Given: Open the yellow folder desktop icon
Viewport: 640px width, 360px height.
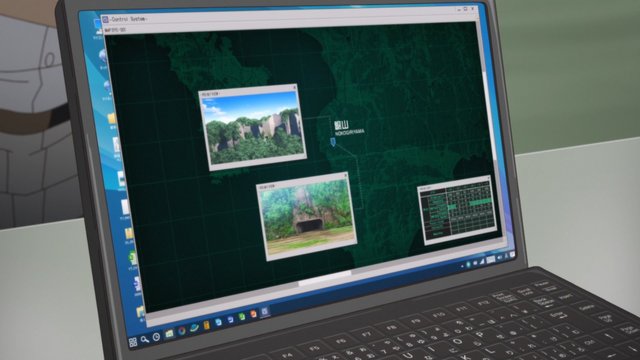Looking at the screenshot, I should point(111,119).
